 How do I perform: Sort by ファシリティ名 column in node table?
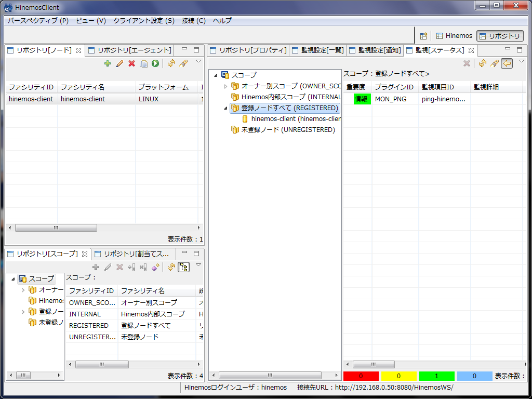click(96, 87)
